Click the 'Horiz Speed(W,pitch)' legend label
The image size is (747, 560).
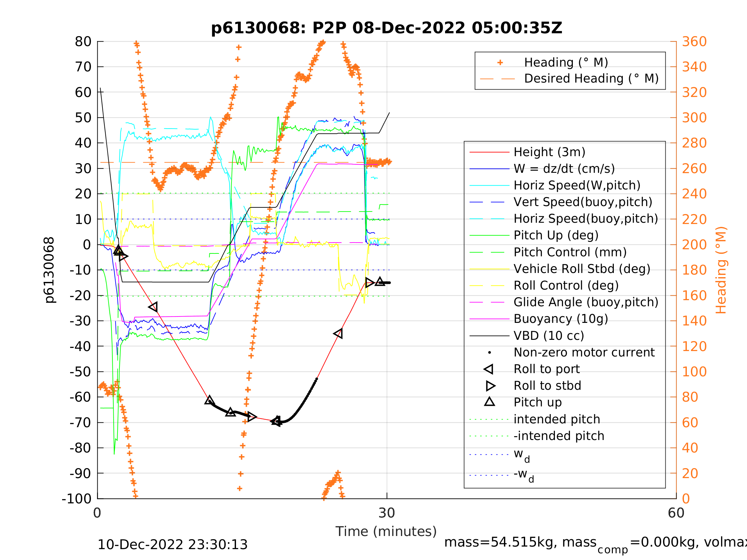(577, 185)
